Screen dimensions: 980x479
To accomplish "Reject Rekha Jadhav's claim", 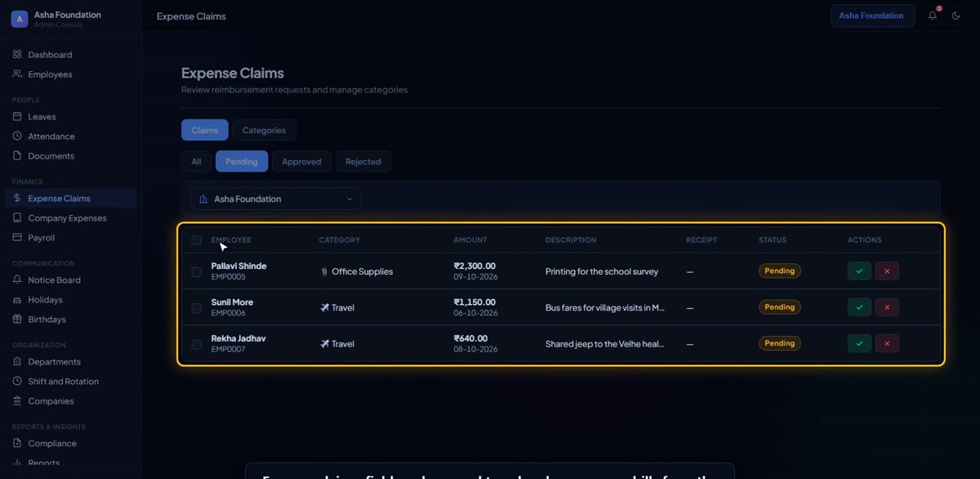I will (887, 343).
